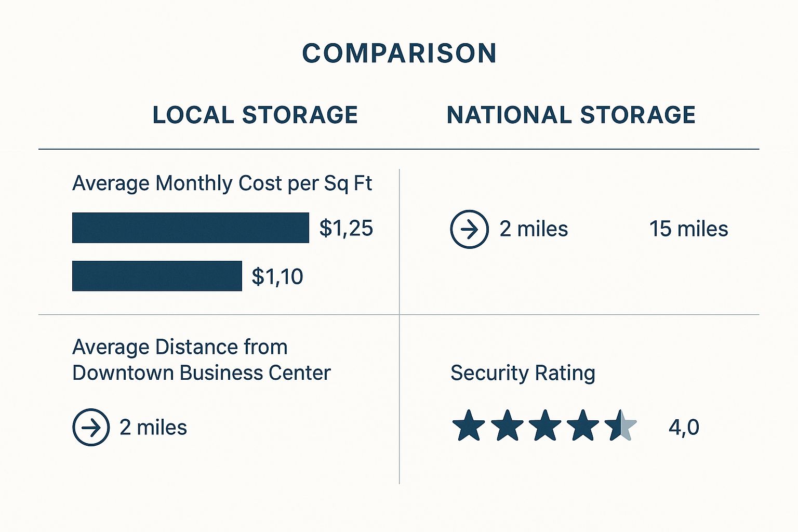Image resolution: width=798 pixels, height=532 pixels.
Task: Click the $1,25 price value
Action: [x=346, y=228]
